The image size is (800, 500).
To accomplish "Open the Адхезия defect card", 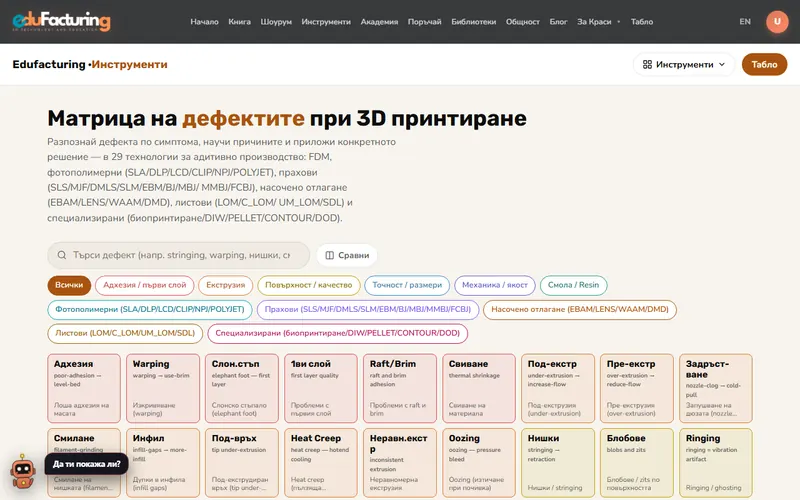I will tap(84, 388).
